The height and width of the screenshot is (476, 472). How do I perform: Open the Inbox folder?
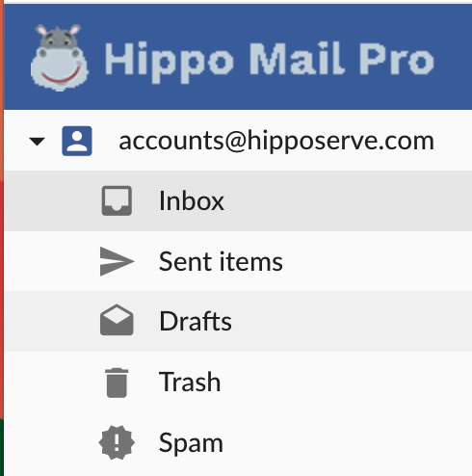(x=192, y=201)
